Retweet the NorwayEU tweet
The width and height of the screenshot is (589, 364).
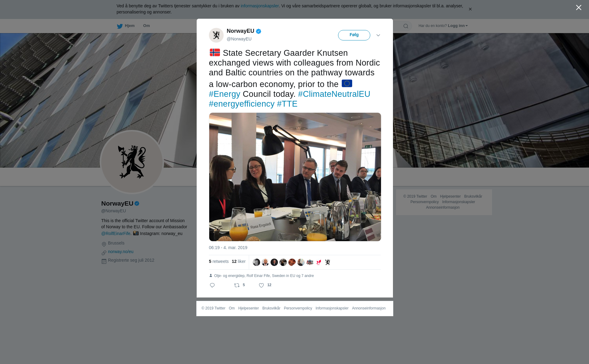[x=237, y=285]
